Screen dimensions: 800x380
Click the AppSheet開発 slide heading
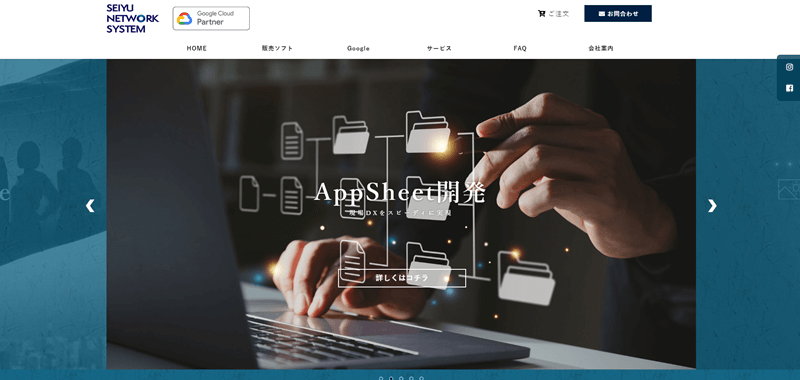point(400,193)
